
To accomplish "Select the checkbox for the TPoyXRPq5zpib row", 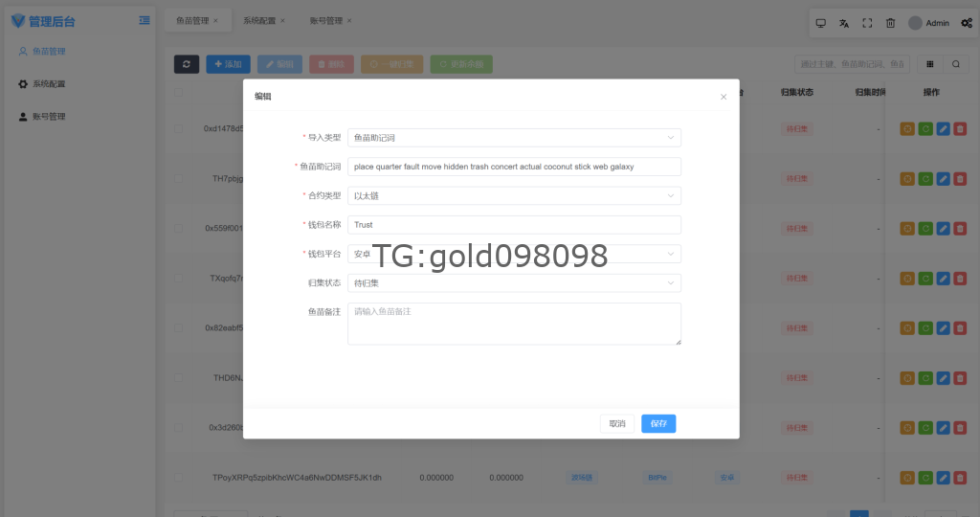I will [179, 477].
